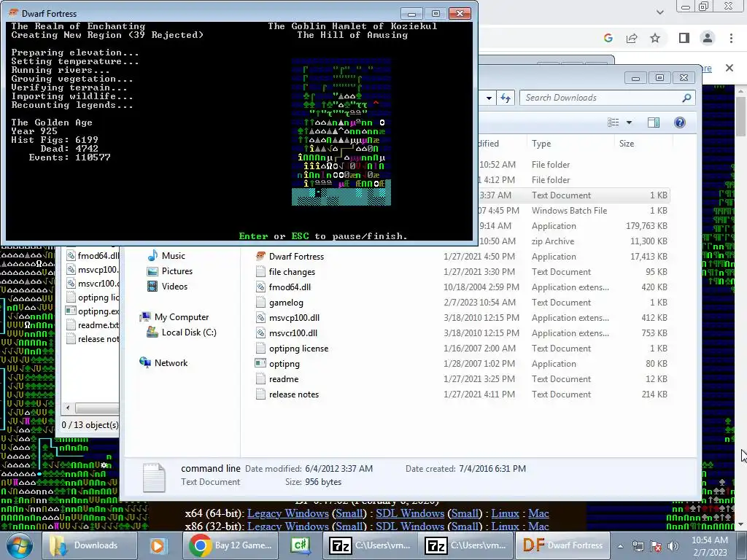
Task: Switch to Downloads taskbar button
Action: click(90, 545)
